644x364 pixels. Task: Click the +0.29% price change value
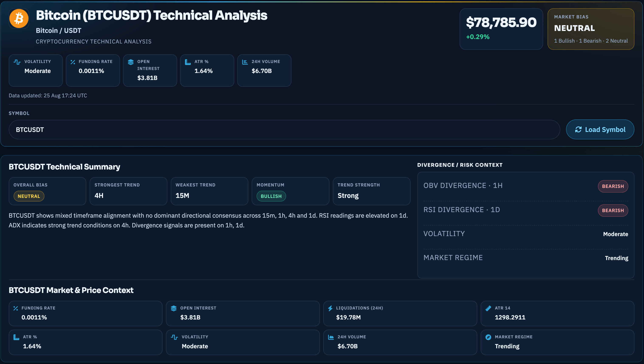(x=477, y=37)
